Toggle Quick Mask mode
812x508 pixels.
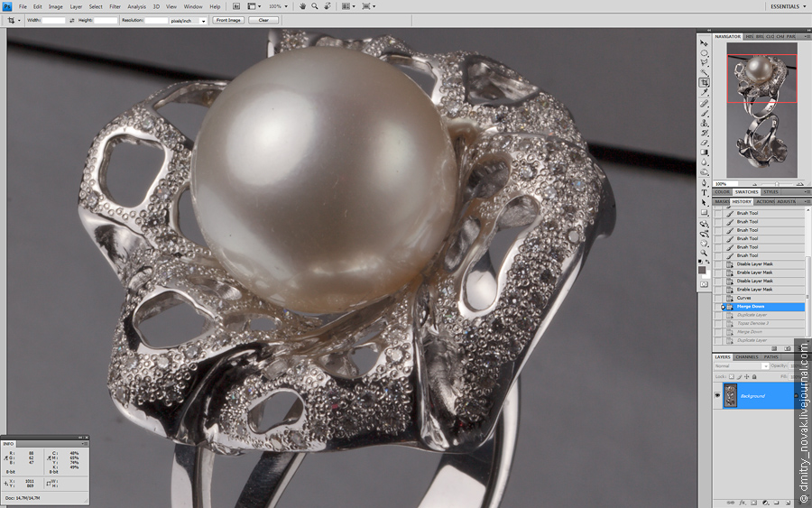704,284
